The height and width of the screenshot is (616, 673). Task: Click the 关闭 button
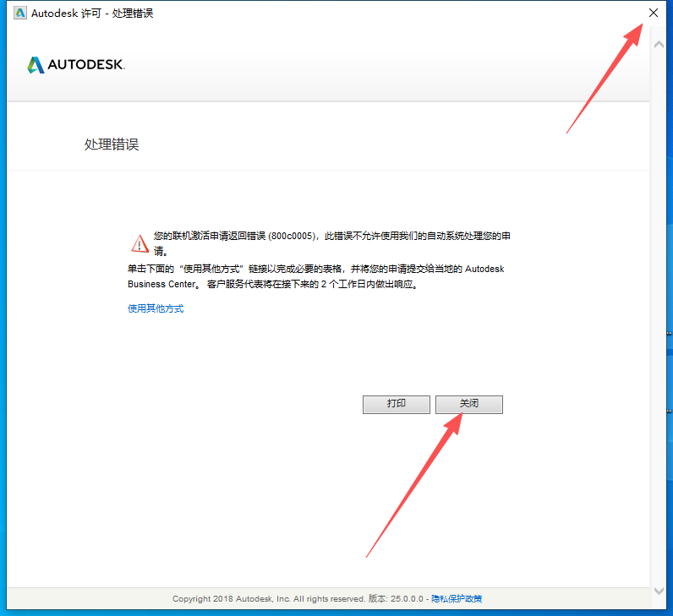[x=469, y=404]
